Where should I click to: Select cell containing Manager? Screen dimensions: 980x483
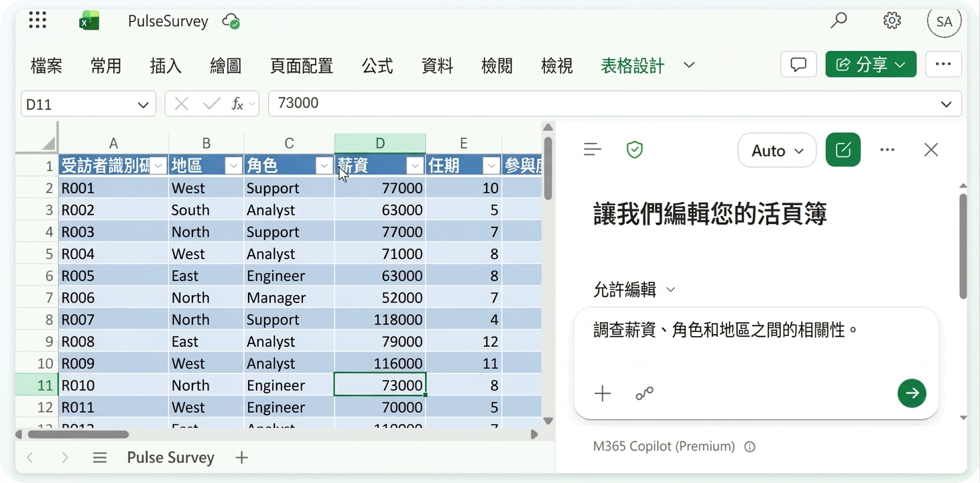pyautogui.click(x=289, y=298)
